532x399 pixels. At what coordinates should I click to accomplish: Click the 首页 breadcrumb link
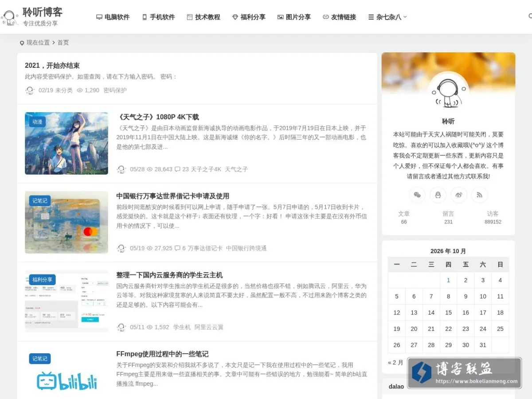point(63,43)
